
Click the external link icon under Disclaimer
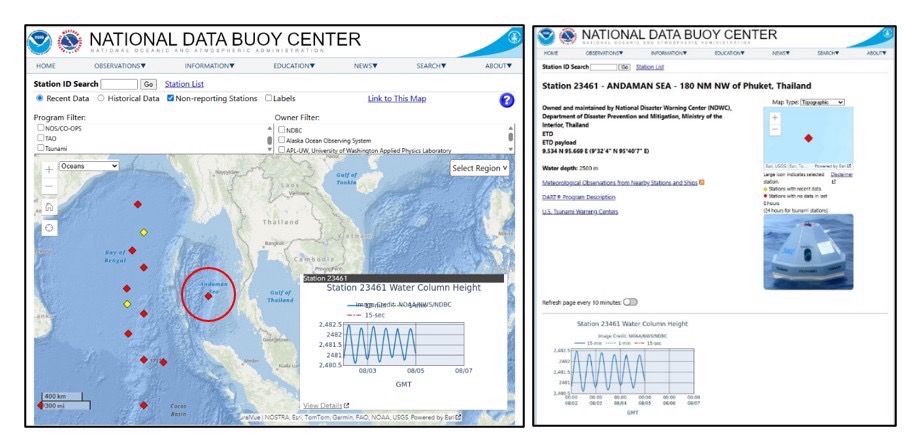point(833,182)
